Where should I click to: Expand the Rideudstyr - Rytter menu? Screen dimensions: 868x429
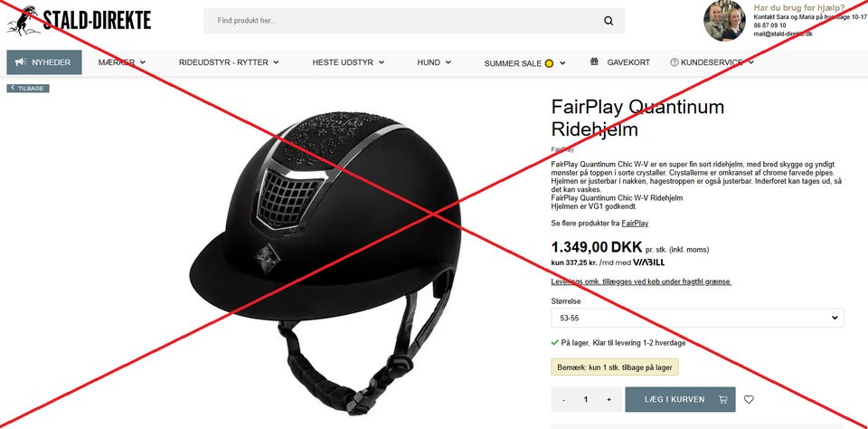(229, 62)
